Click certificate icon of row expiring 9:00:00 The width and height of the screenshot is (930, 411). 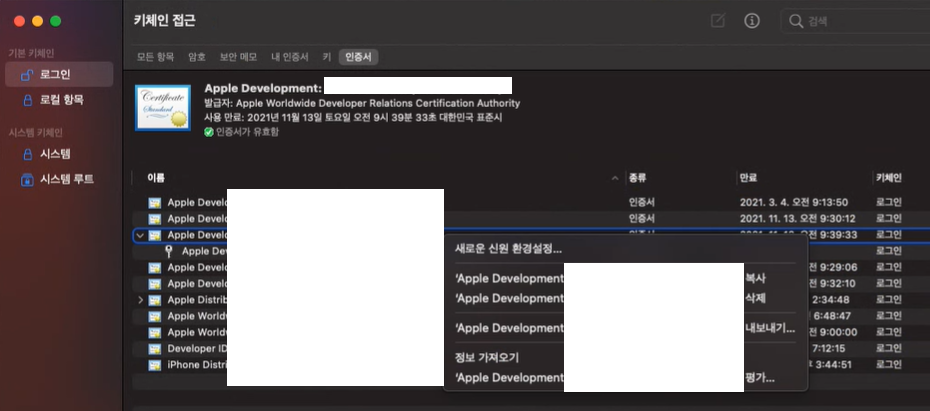[155, 332]
